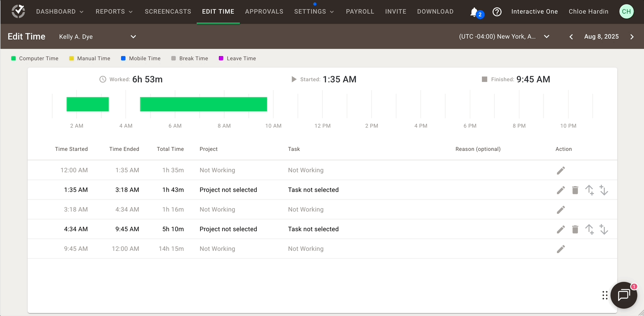The width and height of the screenshot is (644, 316).
Task: Edit the 12:00 AM Not Working entry
Action: tap(561, 170)
